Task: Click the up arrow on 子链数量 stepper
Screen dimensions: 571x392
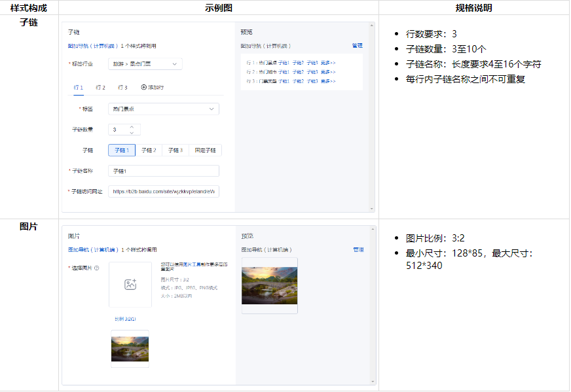Action: [132, 127]
